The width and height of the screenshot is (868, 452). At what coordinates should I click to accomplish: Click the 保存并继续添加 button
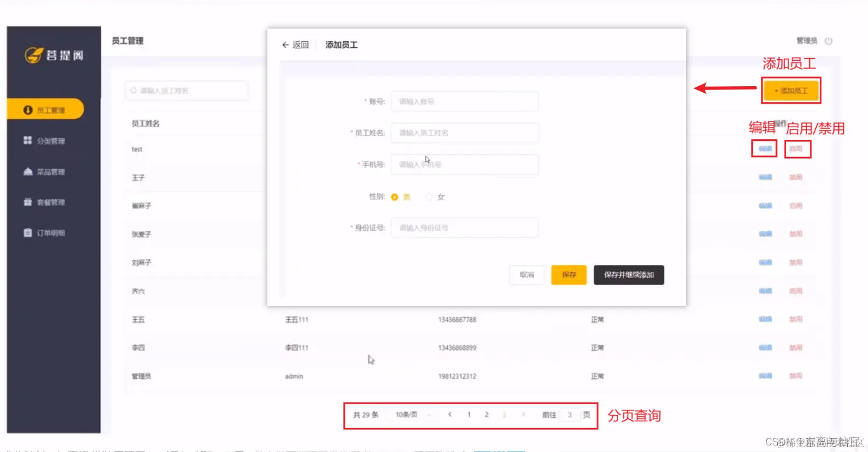[x=629, y=275]
